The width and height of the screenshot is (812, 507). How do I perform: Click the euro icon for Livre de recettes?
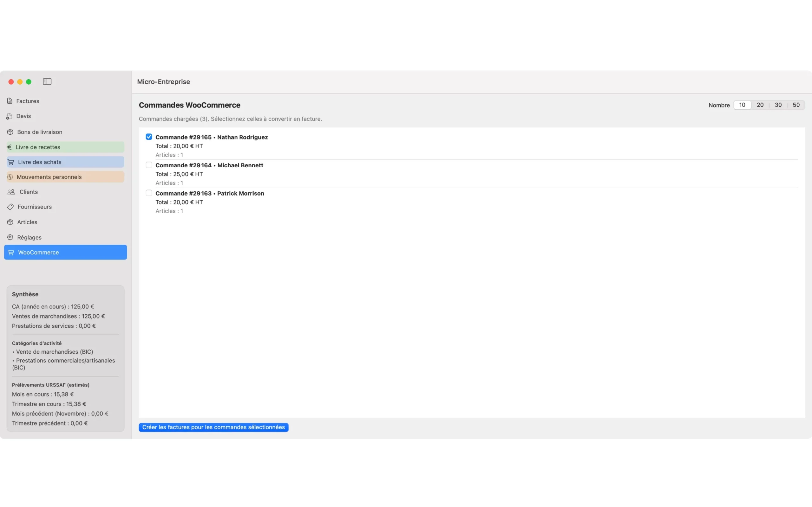click(10, 147)
